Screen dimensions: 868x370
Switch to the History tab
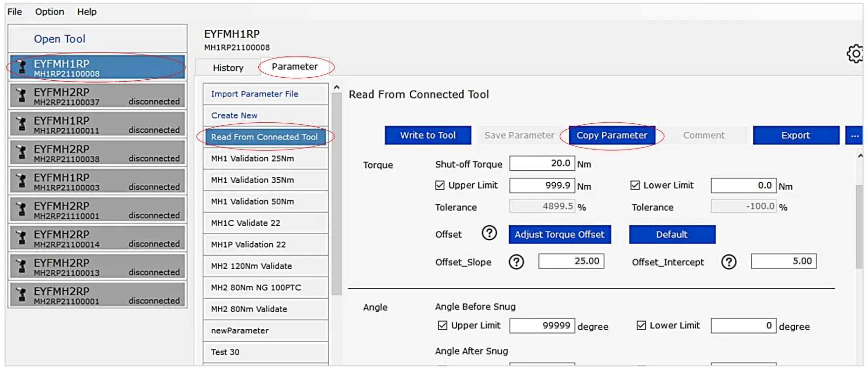coord(228,68)
